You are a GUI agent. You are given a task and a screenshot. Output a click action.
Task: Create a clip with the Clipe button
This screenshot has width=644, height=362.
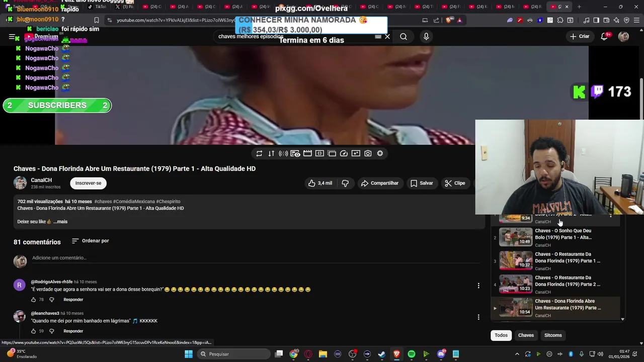[455, 183]
